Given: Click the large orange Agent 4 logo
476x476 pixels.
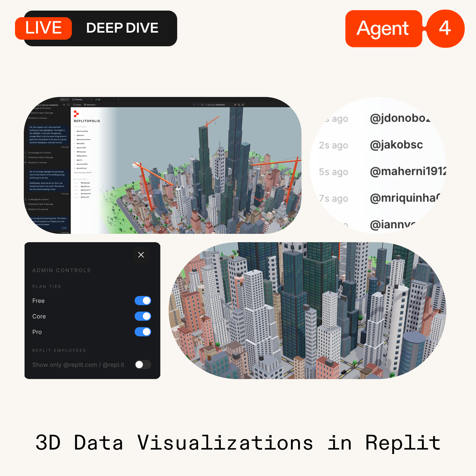Looking at the screenshot, I should 405,29.
